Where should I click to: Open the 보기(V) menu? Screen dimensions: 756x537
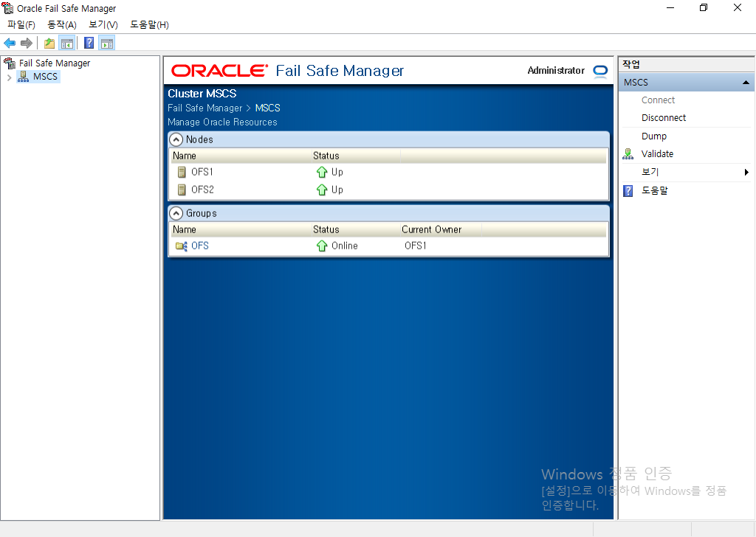pyautogui.click(x=103, y=24)
